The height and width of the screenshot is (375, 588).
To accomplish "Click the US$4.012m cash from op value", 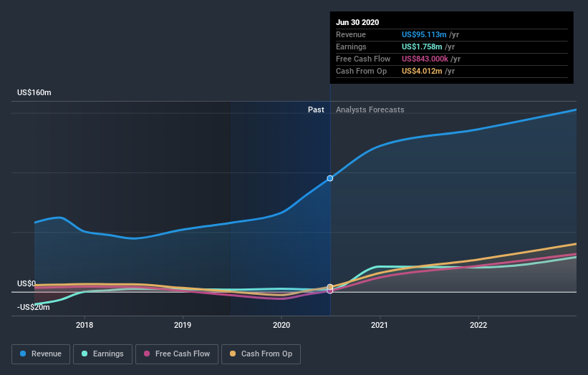I will [x=422, y=71].
